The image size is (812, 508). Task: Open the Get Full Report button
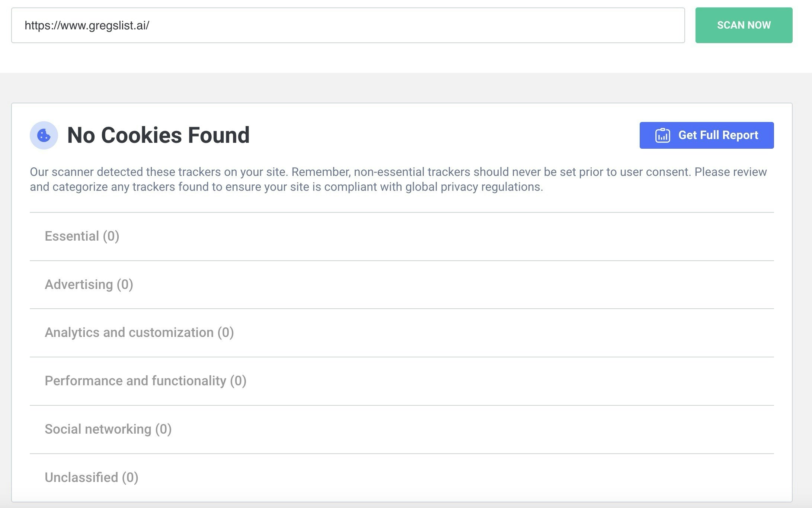click(706, 135)
